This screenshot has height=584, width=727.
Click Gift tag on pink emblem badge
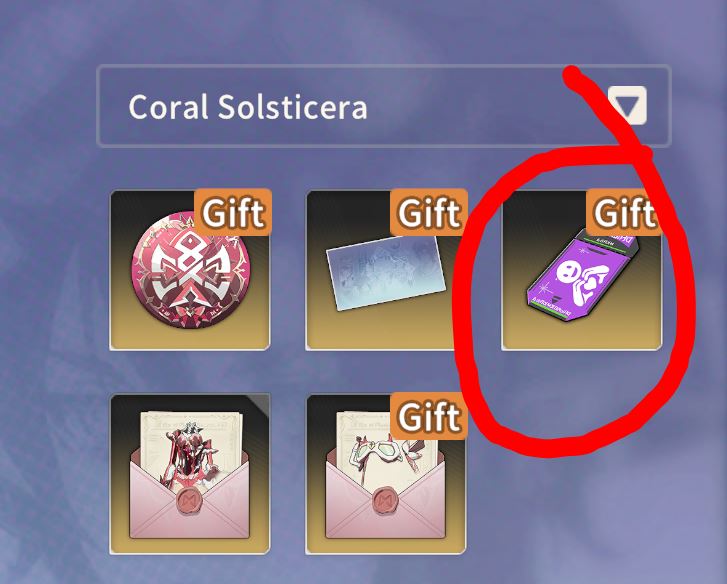[x=233, y=212]
